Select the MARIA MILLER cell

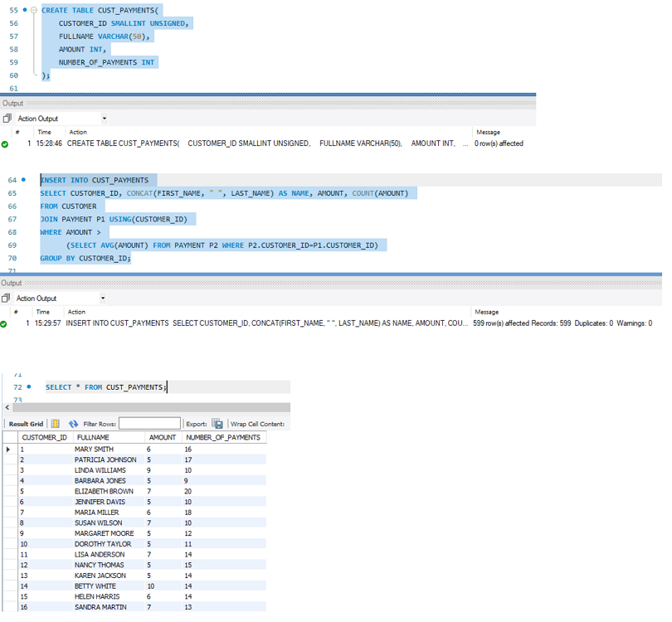pyautogui.click(x=109, y=513)
